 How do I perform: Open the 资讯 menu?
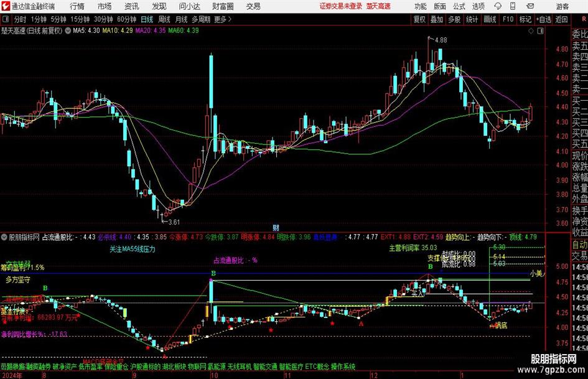tap(132, 6)
